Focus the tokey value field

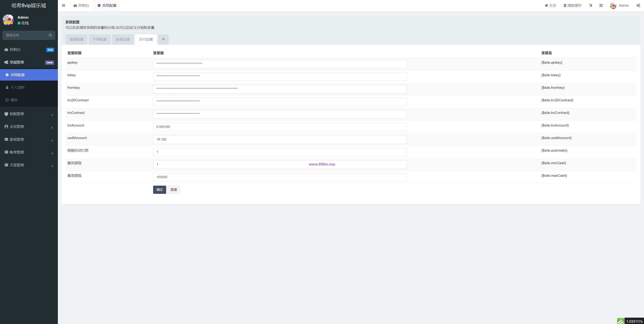(x=280, y=77)
